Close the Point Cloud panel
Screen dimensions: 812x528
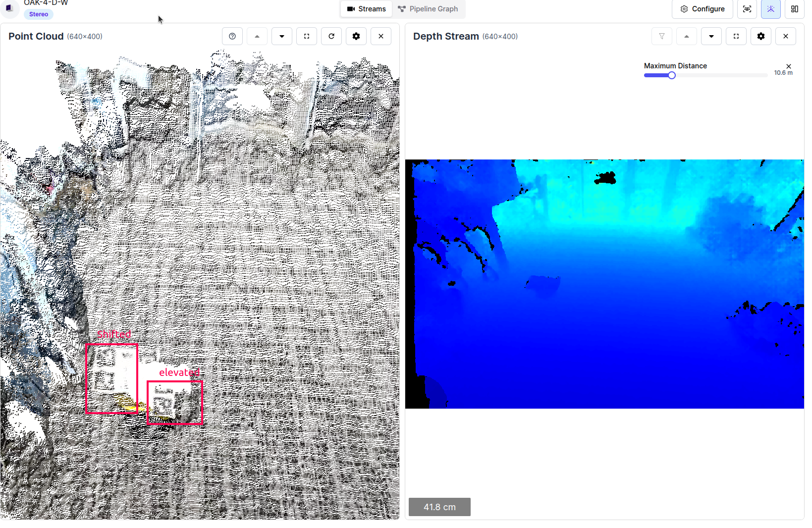381,36
